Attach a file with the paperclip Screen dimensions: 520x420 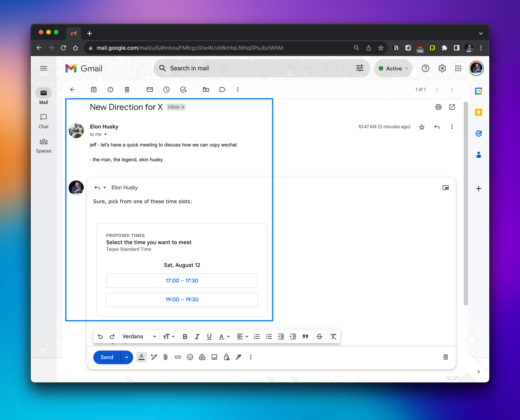166,357
